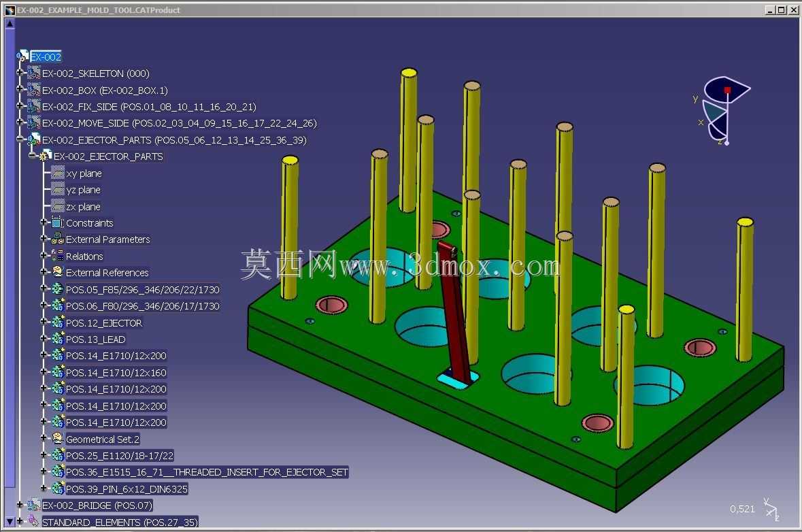Click the Constraints node icon
The width and height of the screenshot is (802, 532).
tap(58, 222)
